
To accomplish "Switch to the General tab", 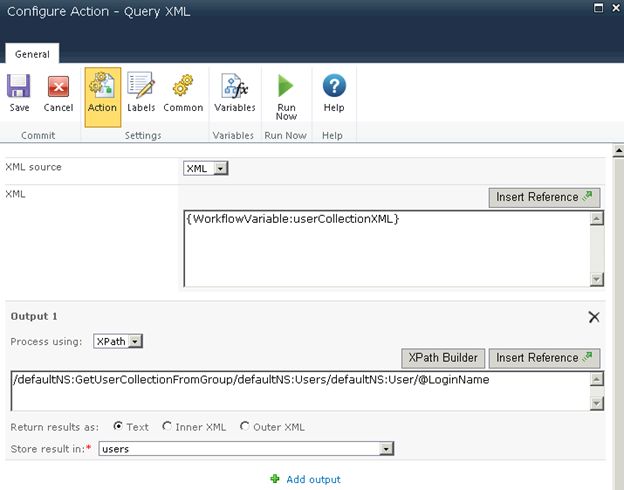I will coord(32,54).
